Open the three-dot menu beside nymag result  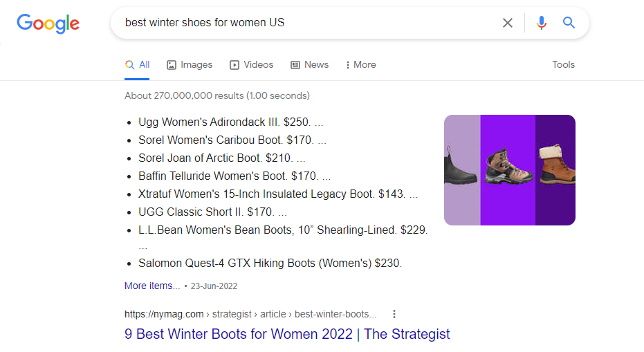point(394,313)
